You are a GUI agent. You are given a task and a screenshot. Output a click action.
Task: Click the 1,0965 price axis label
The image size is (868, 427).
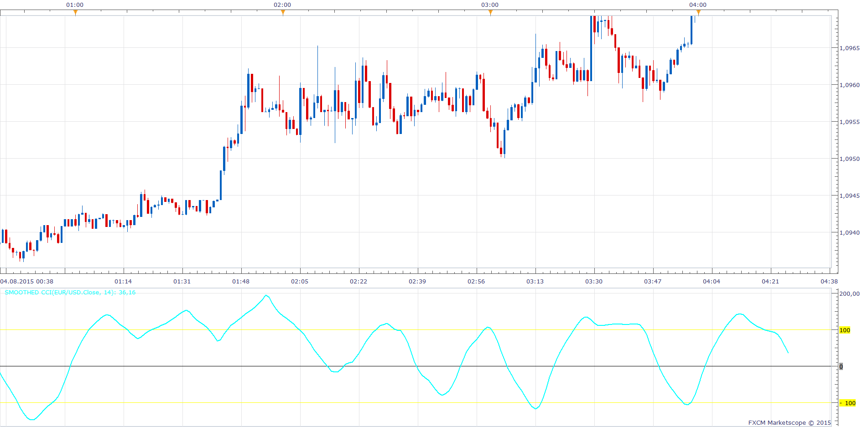coord(849,48)
